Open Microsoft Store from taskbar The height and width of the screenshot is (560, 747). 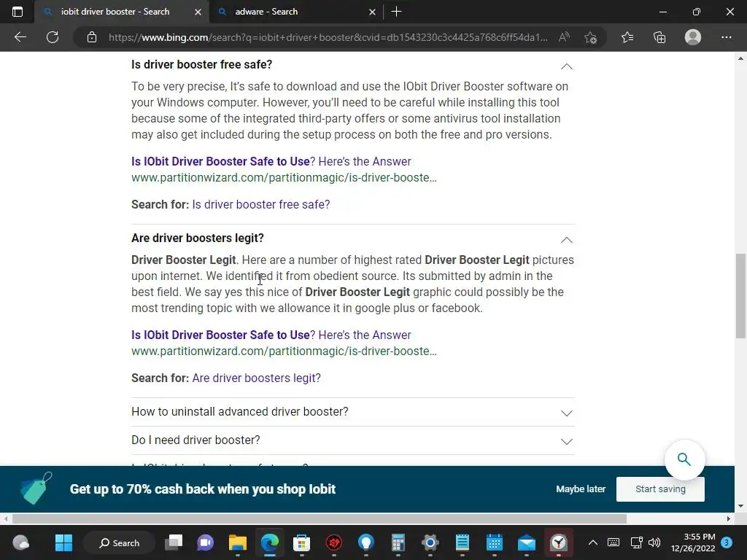click(x=301, y=542)
